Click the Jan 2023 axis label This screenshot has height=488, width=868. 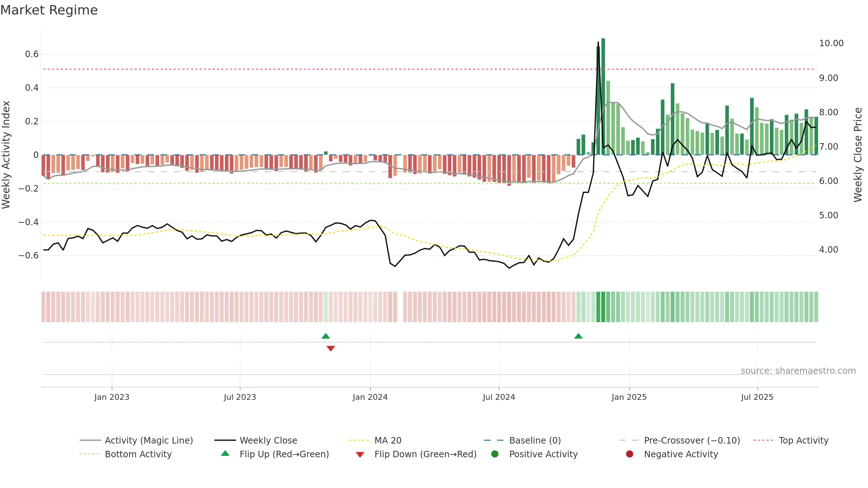pos(112,397)
